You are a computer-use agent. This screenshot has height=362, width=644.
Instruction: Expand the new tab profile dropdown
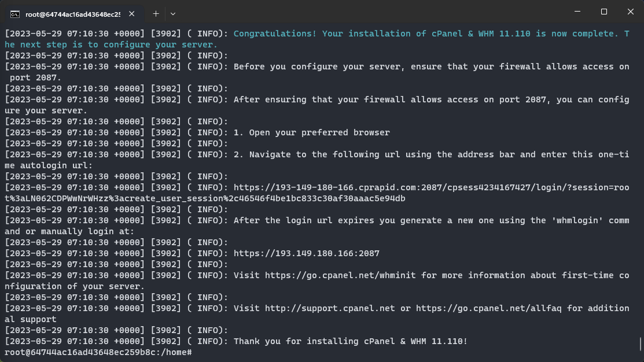pyautogui.click(x=173, y=14)
